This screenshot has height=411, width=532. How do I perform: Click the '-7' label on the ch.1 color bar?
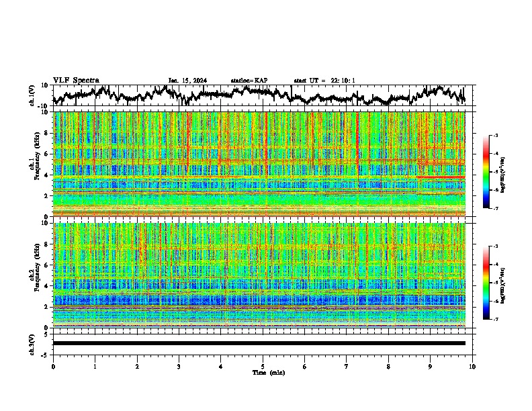pyautogui.click(x=495, y=208)
